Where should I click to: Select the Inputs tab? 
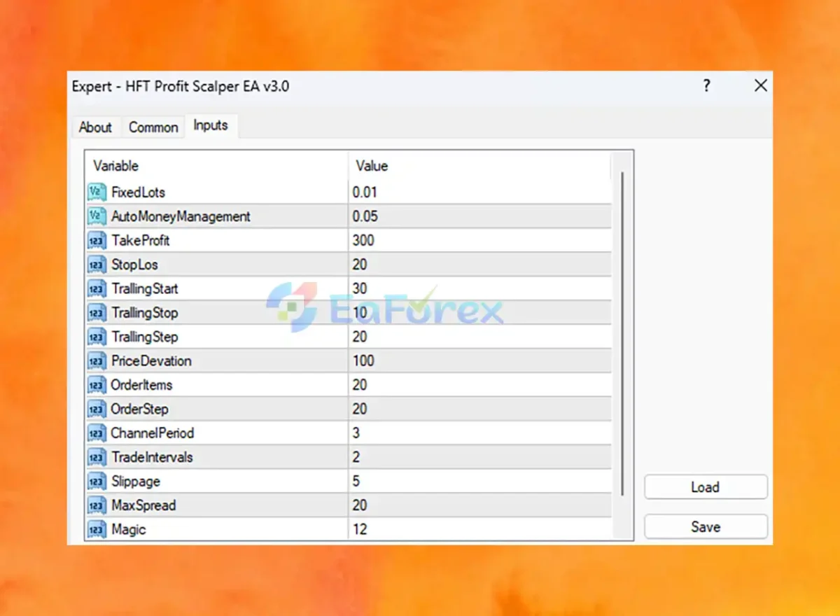(211, 125)
